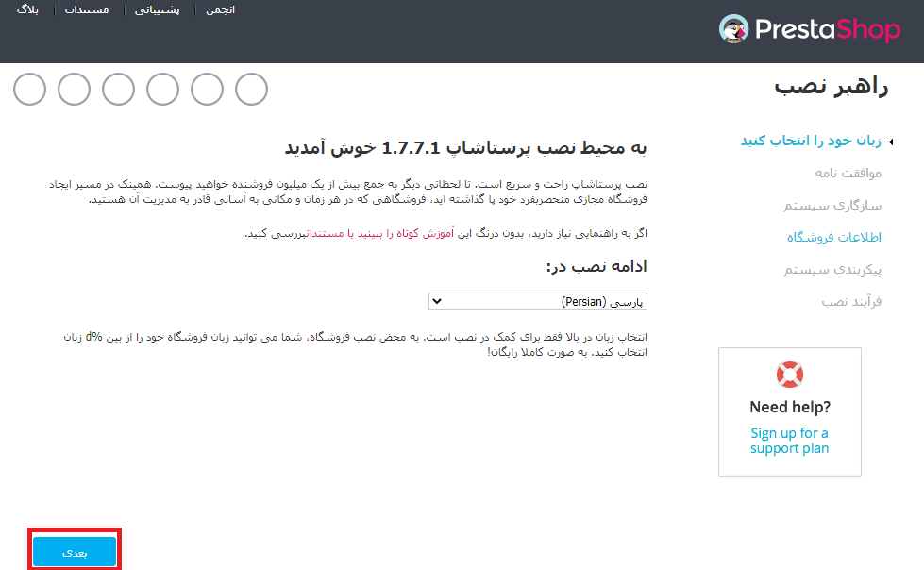Click the Need help? heading
Viewport: 924px width, 570px height.
point(790,407)
